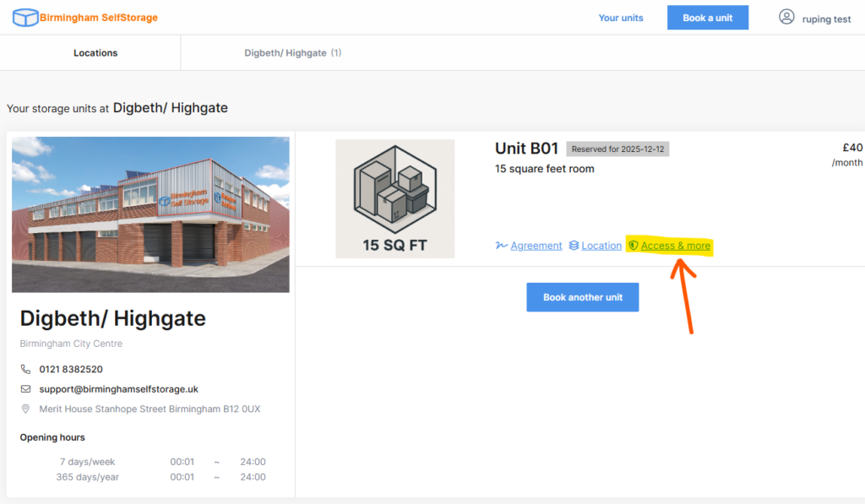The height and width of the screenshot is (504, 865).
Task: Click the 15 SQ FT unit illustration
Action: (x=394, y=198)
